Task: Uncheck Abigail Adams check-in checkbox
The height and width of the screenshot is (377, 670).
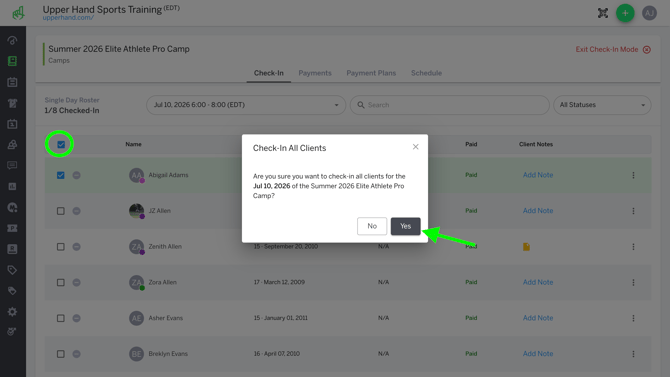Action: click(61, 175)
